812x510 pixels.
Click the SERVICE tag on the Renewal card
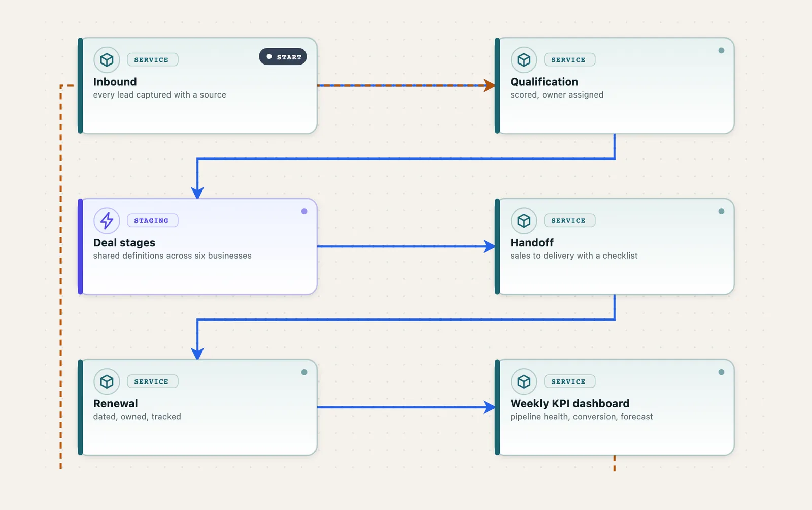pyautogui.click(x=152, y=381)
